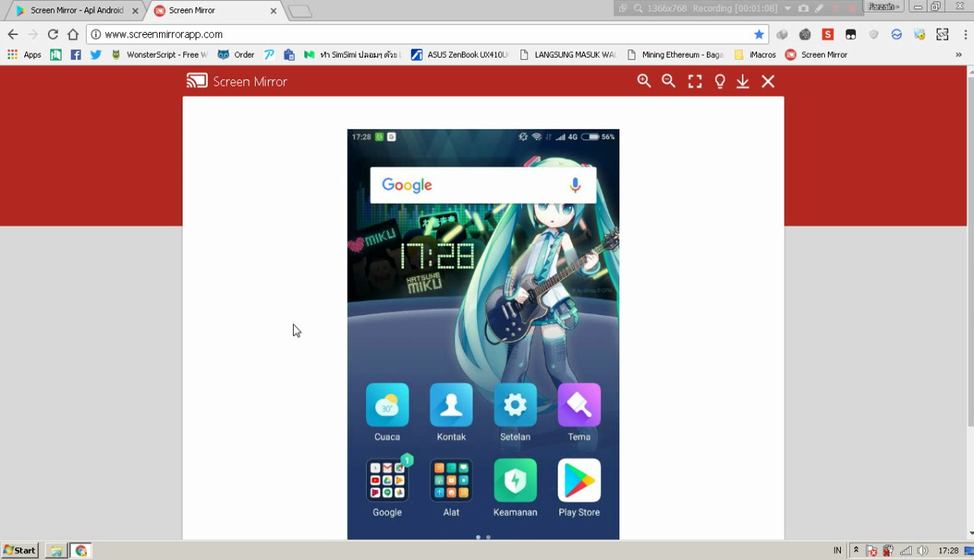Open the Kontak contacts app
This screenshot has width=974, height=560.
click(x=451, y=412)
